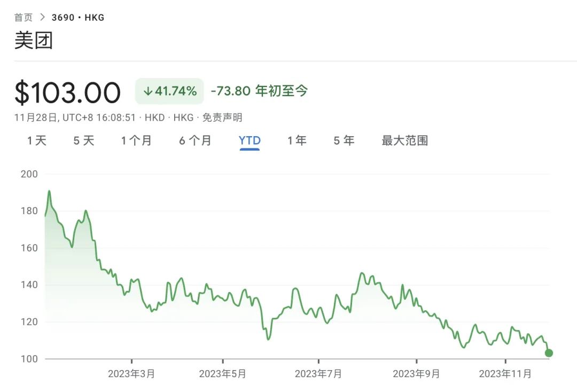Click the 3690 · HKG ticker breadcrumb

pos(78,18)
